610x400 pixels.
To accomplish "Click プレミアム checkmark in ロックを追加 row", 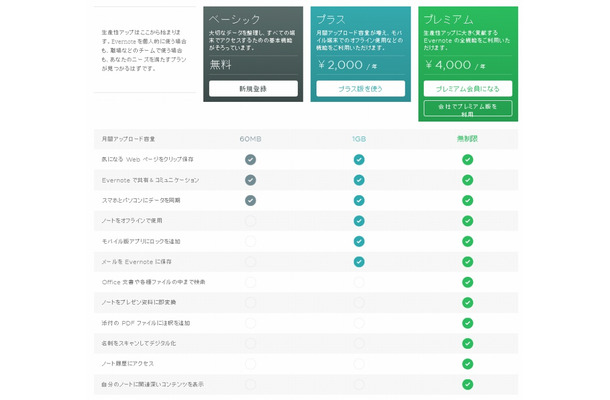I will (468, 241).
